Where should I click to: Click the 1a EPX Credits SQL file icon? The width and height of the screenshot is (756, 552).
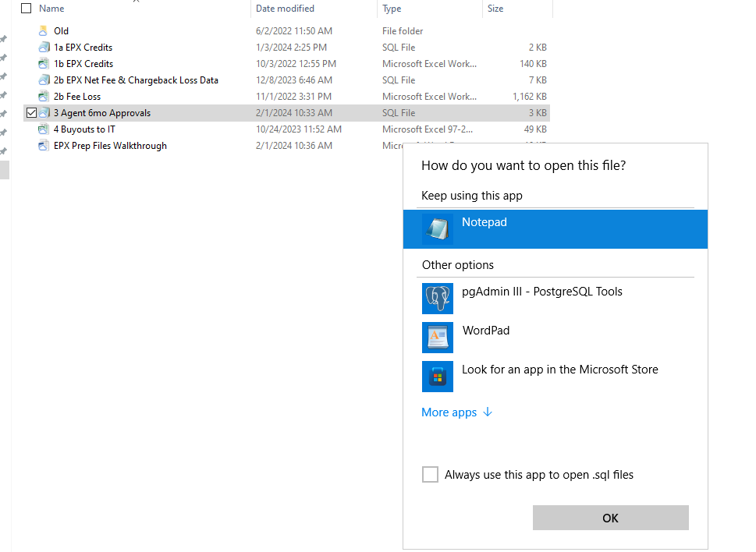[x=44, y=48]
